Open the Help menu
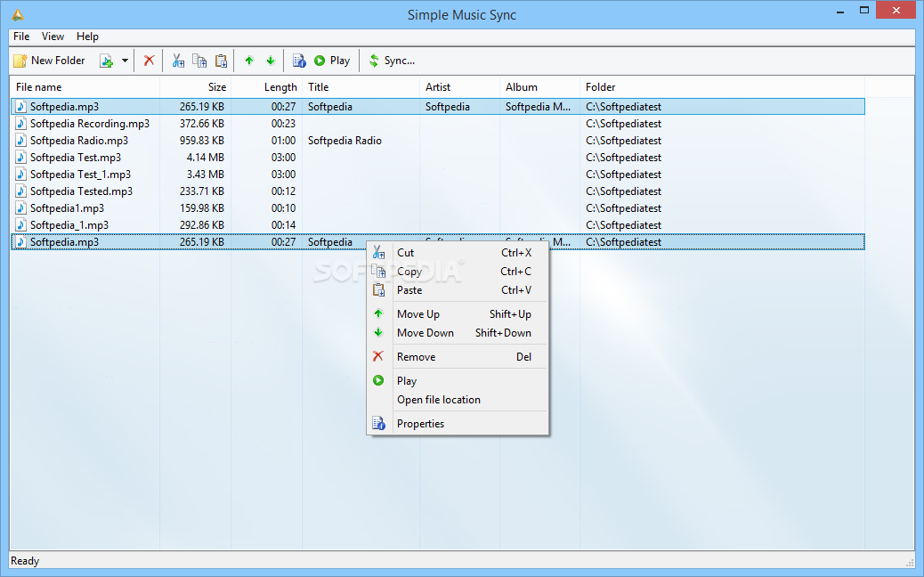 [87, 37]
